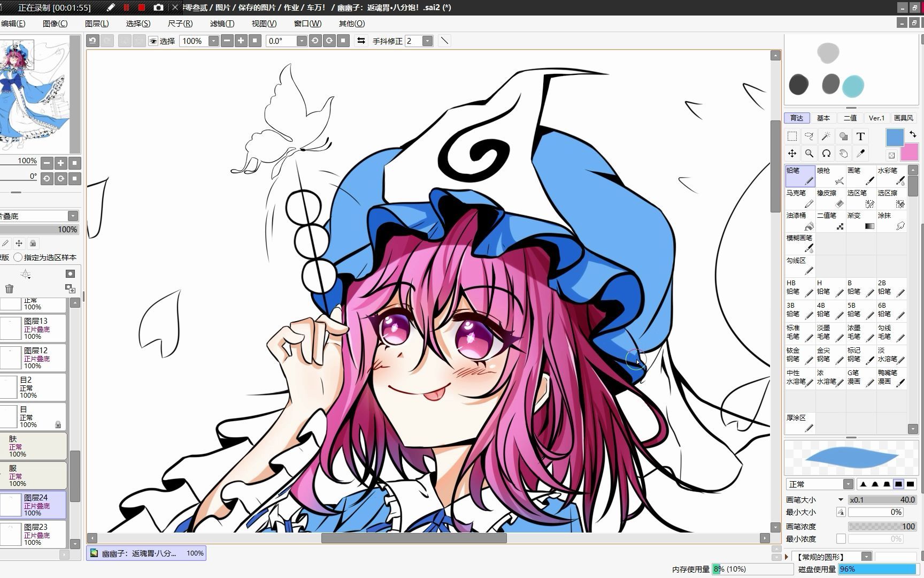Choose the 橡皮擦 eraser tool
This screenshot has width=924, height=578.
[830, 199]
